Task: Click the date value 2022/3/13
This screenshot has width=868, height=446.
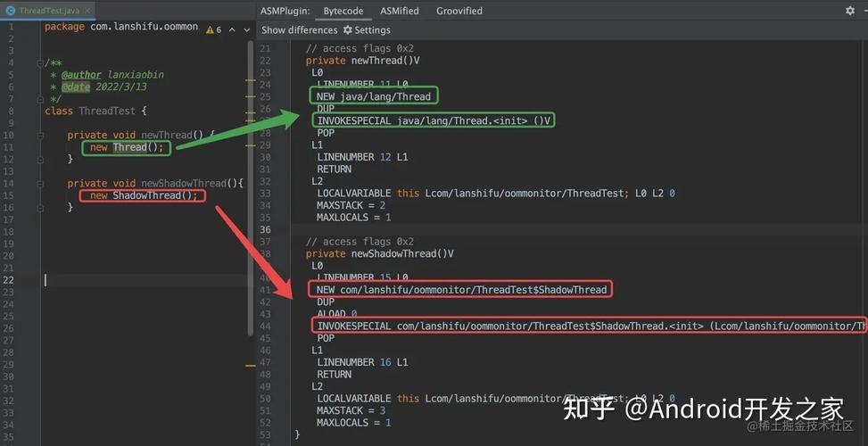Action: click(x=121, y=87)
